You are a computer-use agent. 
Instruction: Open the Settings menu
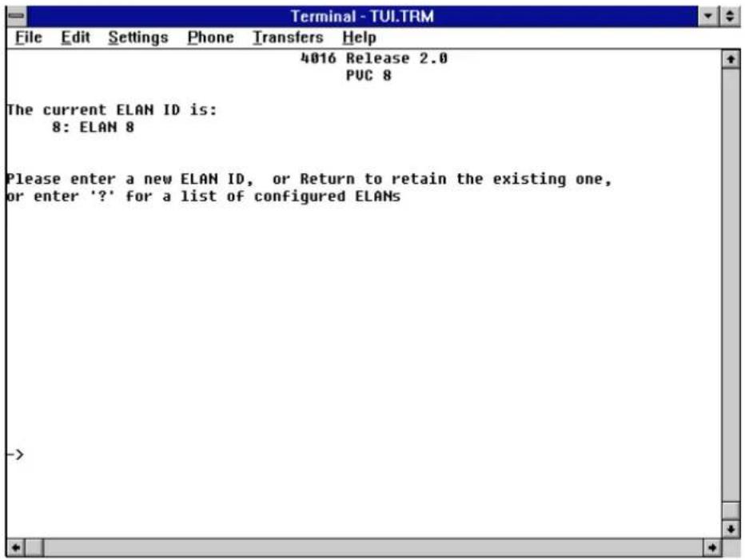(137, 37)
